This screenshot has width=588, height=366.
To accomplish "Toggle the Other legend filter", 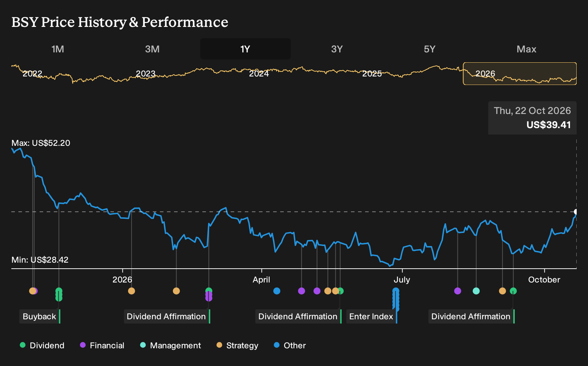I will click(290, 345).
